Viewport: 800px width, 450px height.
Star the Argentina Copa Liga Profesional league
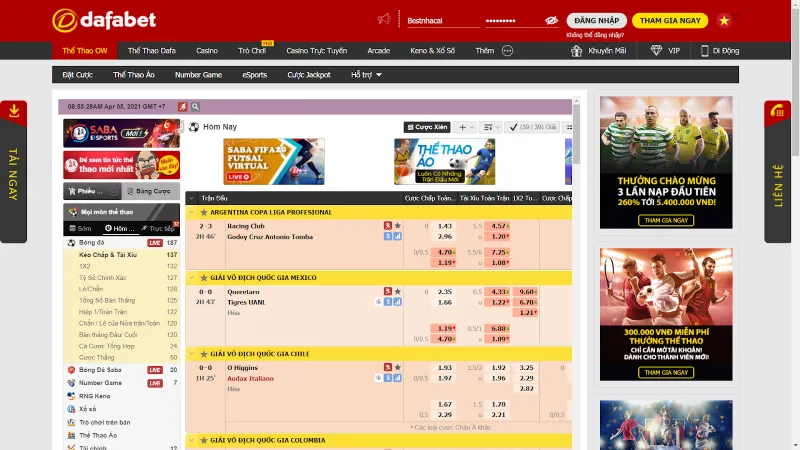click(x=204, y=212)
